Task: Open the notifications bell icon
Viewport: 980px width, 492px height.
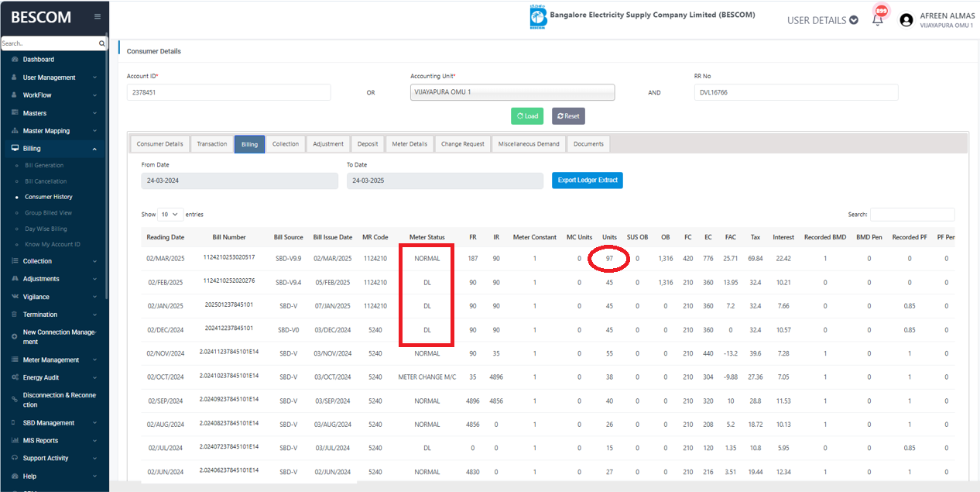Action: pyautogui.click(x=877, y=20)
